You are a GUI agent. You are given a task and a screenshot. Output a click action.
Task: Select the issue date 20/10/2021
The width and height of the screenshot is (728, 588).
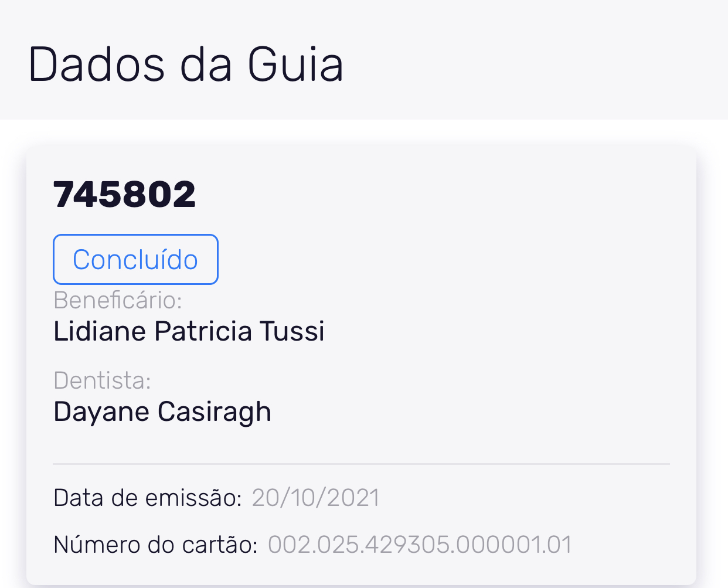(315, 498)
